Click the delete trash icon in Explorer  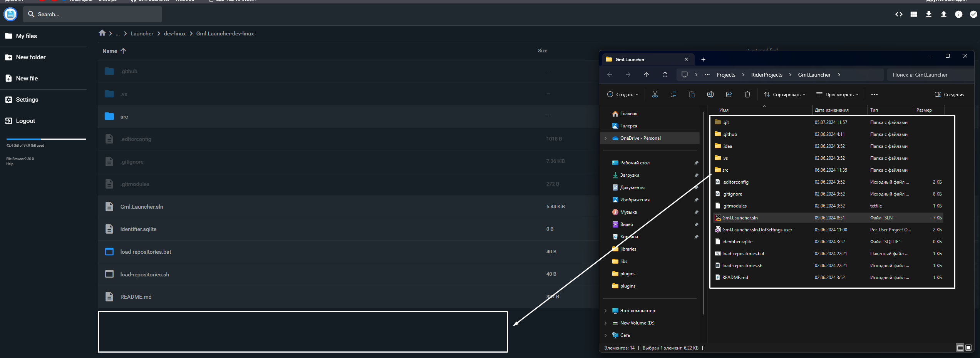(x=747, y=94)
